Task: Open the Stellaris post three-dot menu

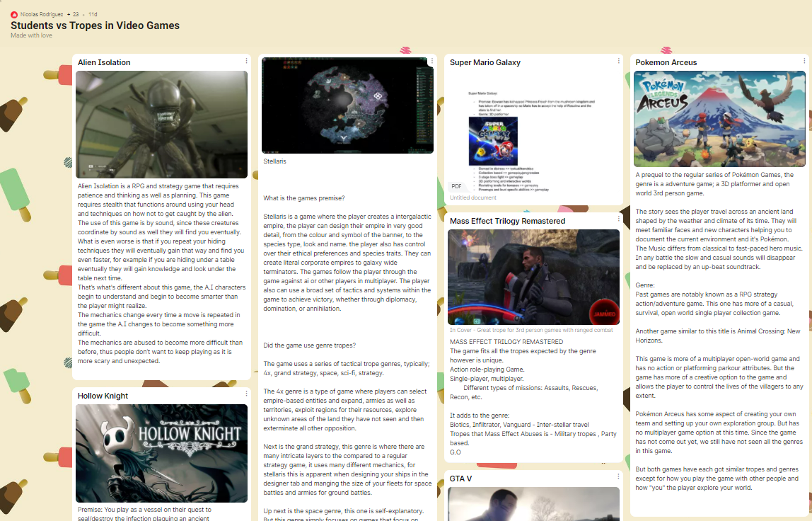Action: click(432, 61)
